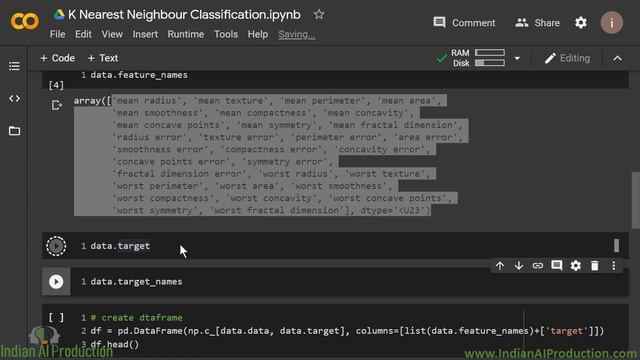View RAM and Disk resource usage
The height and width of the screenshot is (360, 640).
click(478, 58)
